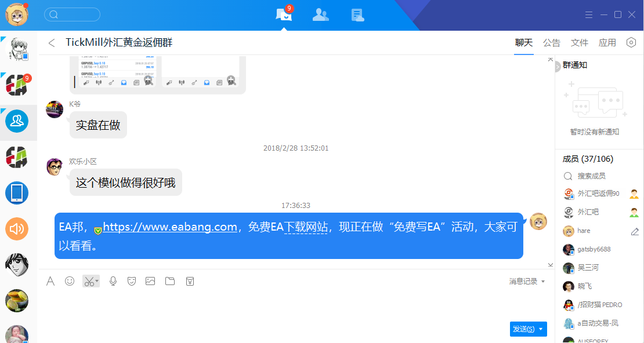Open K爷's avatar in chat

click(55, 110)
